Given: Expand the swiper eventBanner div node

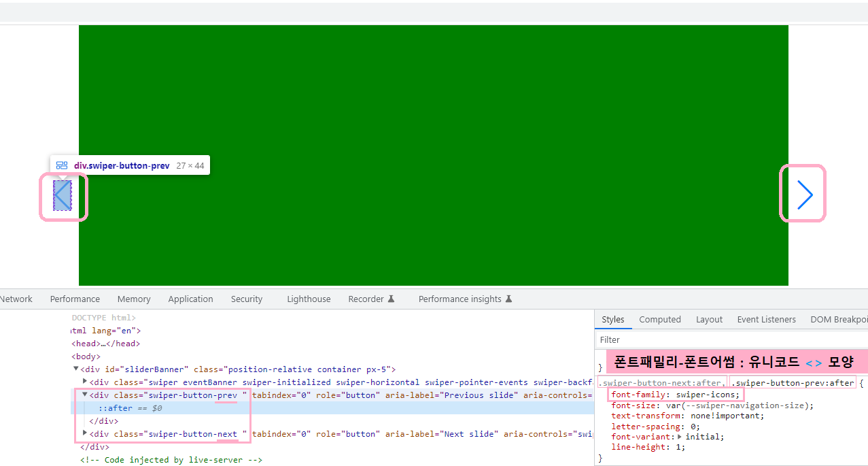Looking at the screenshot, I should click(x=85, y=382).
